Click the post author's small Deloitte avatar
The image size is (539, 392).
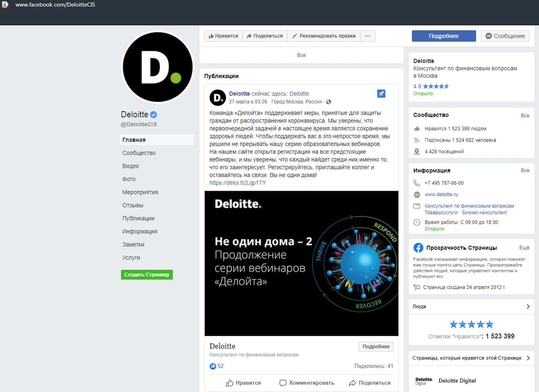217,98
